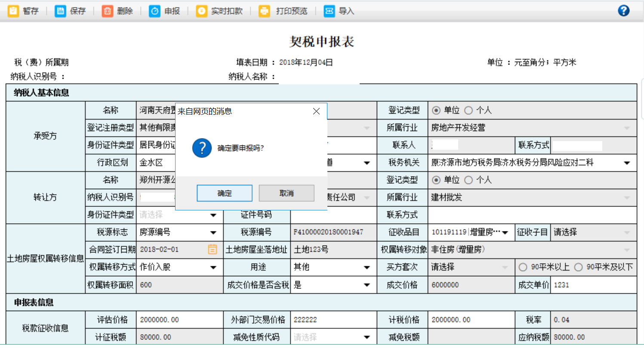Click the 实时扣款 real-time payment icon
Screen dimensions: 644x348
201,11
